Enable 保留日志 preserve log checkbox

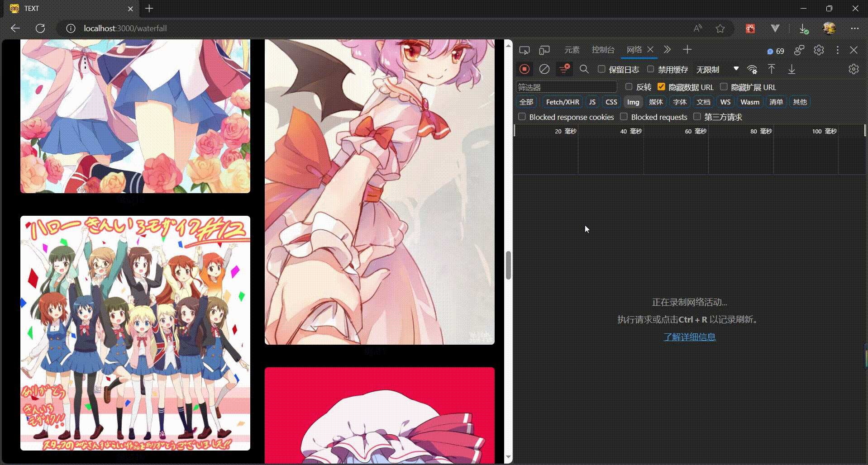click(601, 69)
